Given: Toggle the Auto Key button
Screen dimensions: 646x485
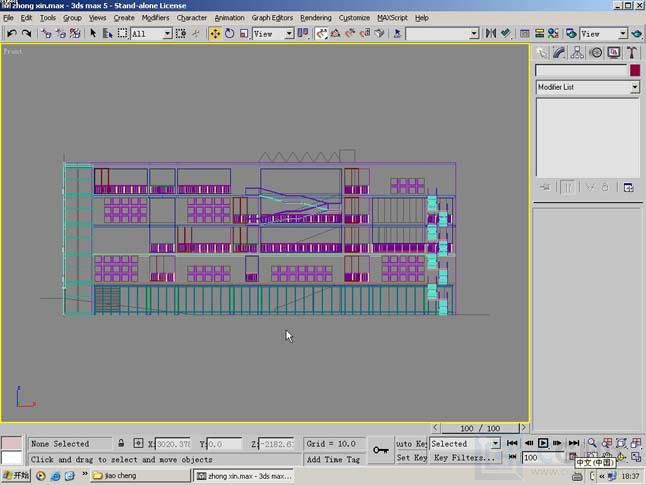Looking at the screenshot, I should (x=411, y=443).
